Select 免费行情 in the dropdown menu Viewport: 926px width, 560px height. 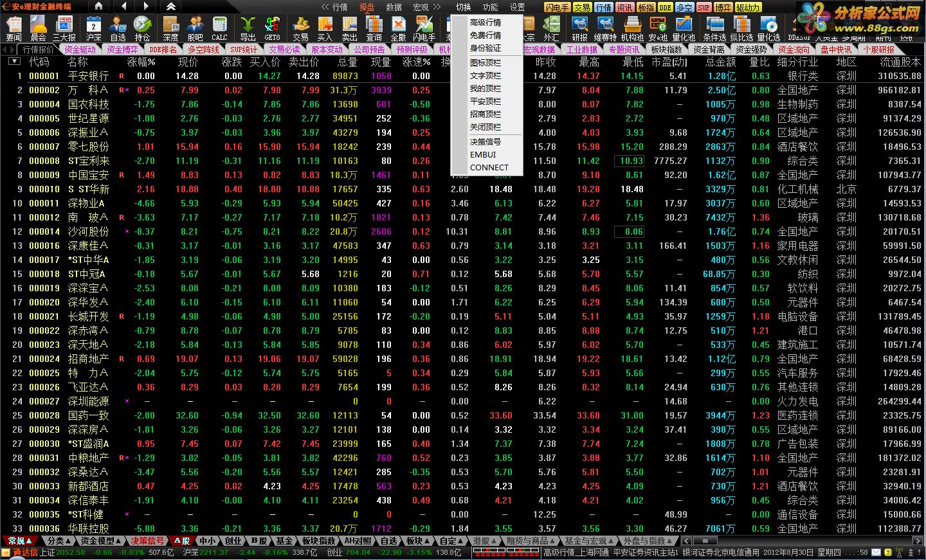point(486,35)
